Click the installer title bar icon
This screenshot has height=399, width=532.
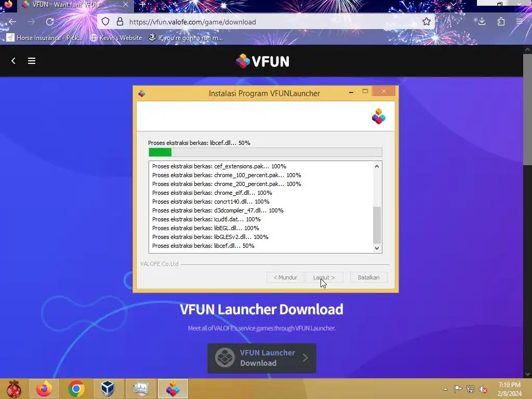[142, 94]
